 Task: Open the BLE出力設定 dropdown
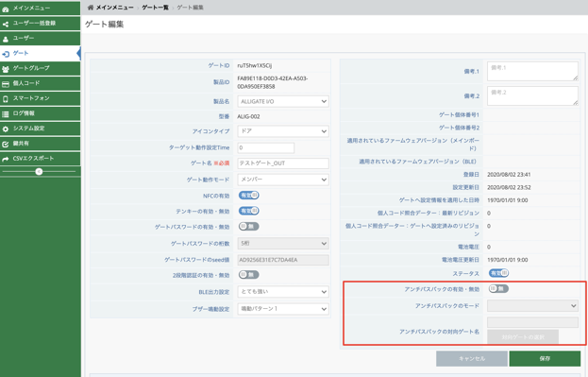(x=283, y=291)
